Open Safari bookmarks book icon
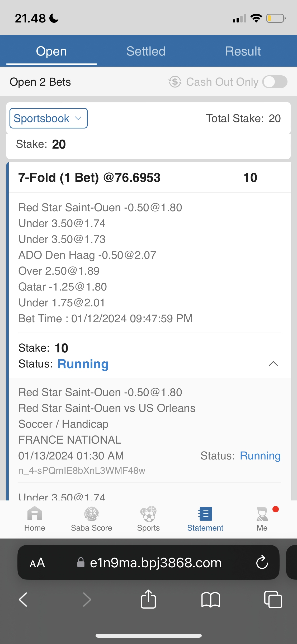This screenshot has height=644, width=297. [x=210, y=599]
